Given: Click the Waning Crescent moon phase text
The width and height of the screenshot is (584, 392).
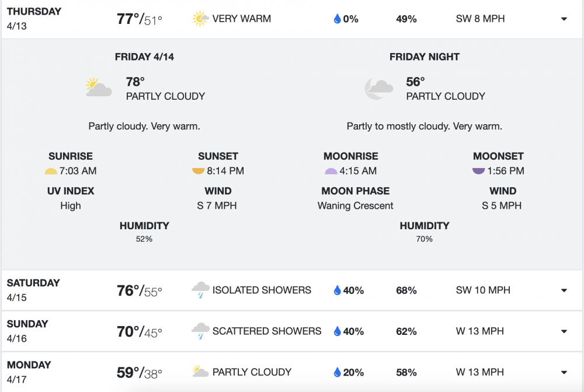Looking at the screenshot, I should click(x=355, y=206).
